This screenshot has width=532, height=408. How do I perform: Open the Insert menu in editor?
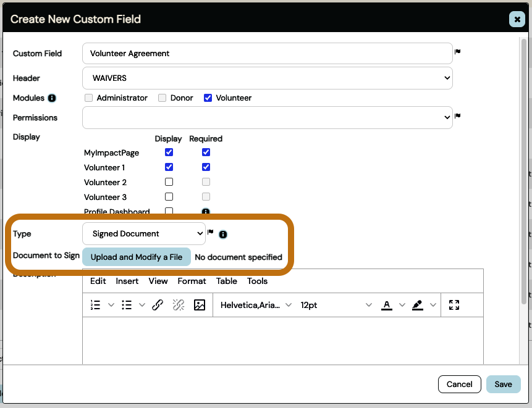[x=127, y=281]
